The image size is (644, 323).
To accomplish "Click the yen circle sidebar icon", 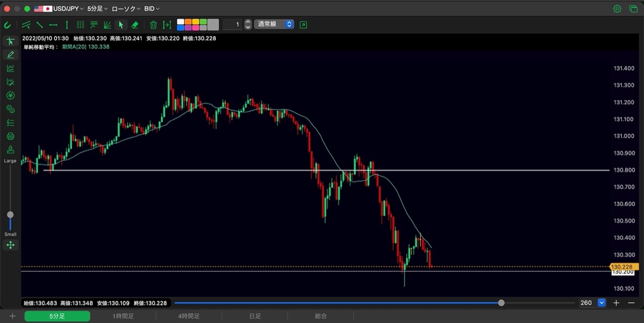I will (10, 96).
